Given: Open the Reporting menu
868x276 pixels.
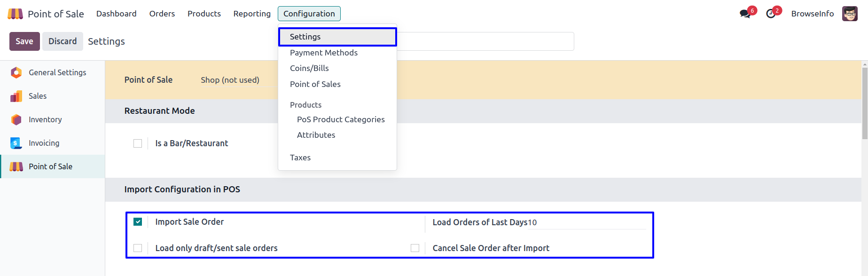Looking at the screenshot, I should (x=252, y=14).
